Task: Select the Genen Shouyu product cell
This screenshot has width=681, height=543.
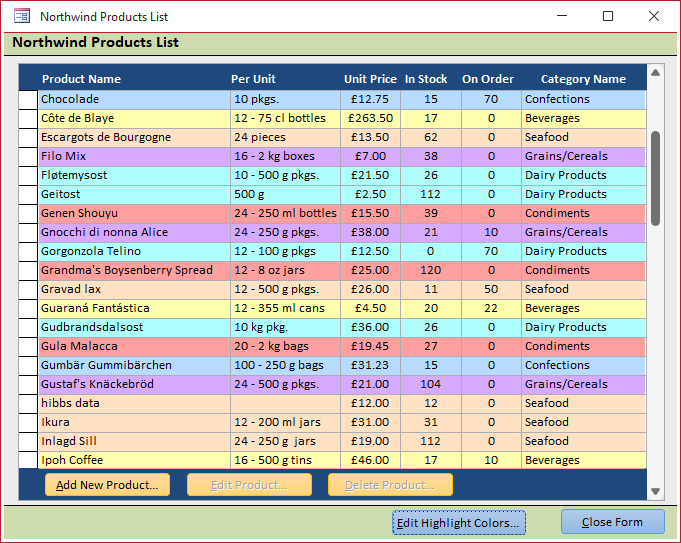Action: coord(134,214)
